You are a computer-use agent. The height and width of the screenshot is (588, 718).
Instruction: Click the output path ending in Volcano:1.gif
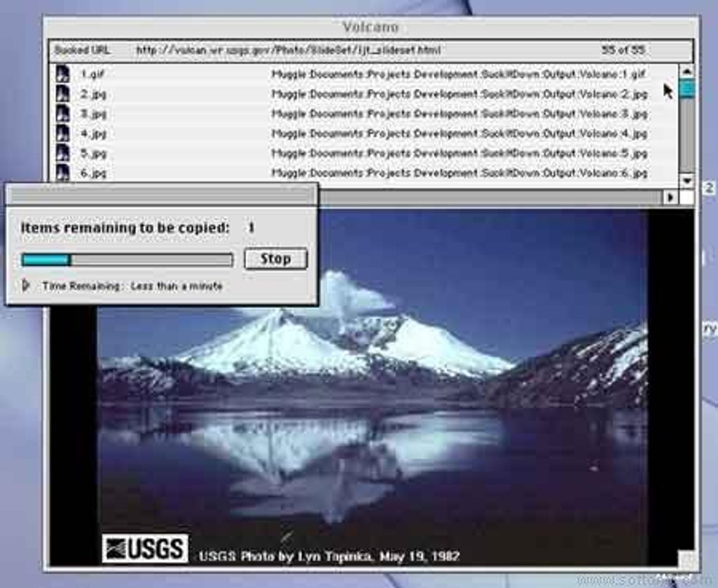[x=459, y=74]
